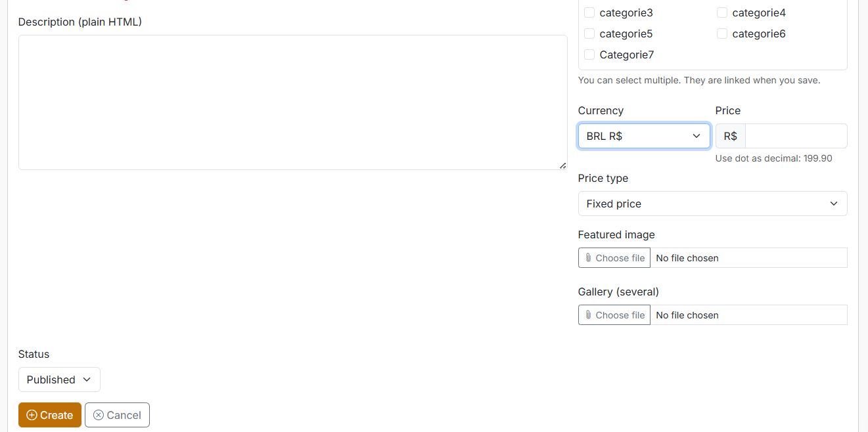Open the Status dropdown set to Published
Image resolution: width=868 pixels, height=432 pixels.
pyautogui.click(x=59, y=379)
